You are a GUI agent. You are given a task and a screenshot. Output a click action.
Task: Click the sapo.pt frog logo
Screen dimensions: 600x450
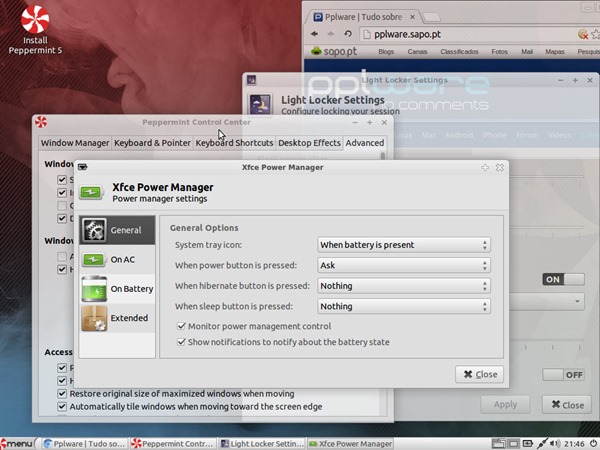coord(316,51)
